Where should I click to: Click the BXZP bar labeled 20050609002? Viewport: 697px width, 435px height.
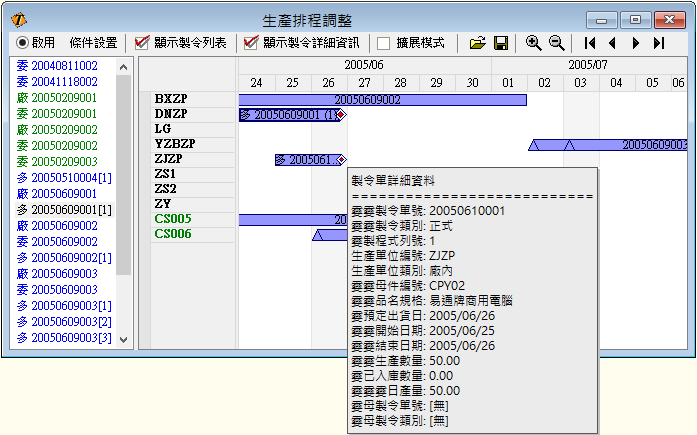pyautogui.click(x=382, y=100)
